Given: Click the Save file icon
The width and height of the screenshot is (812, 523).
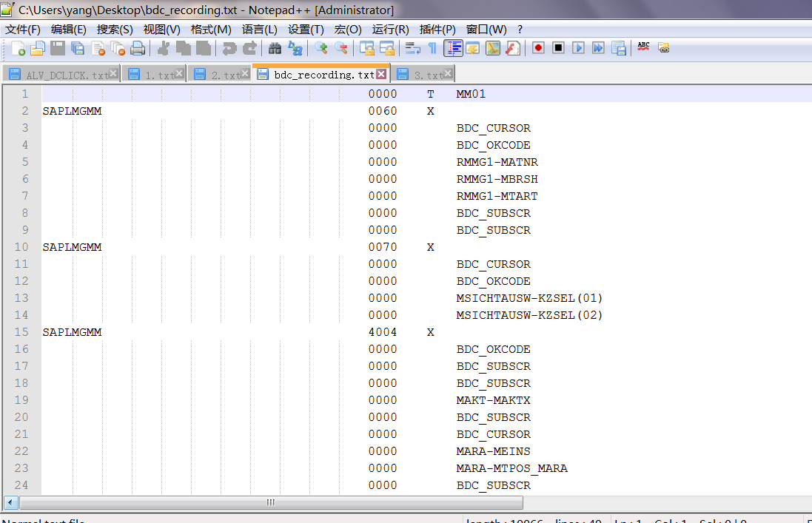Looking at the screenshot, I should click(58, 48).
